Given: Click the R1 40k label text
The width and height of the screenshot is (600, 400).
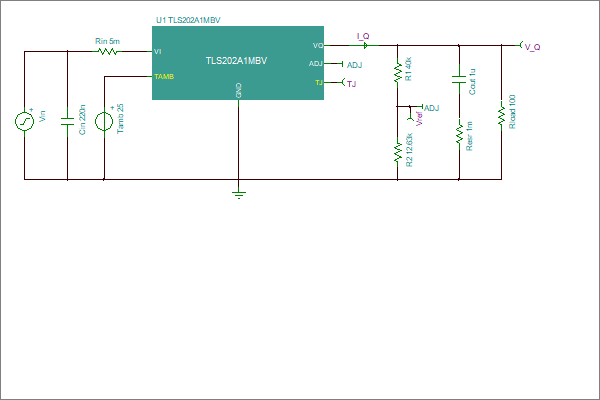Looking at the screenshot, I should pyautogui.click(x=408, y=69).
